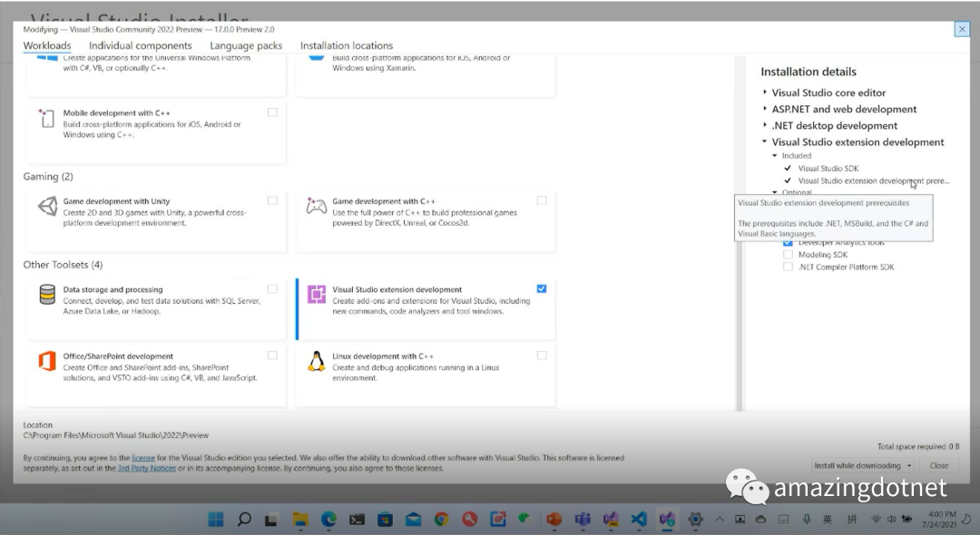Open the Mail app from the taskbar

click(x=413, y=520)
